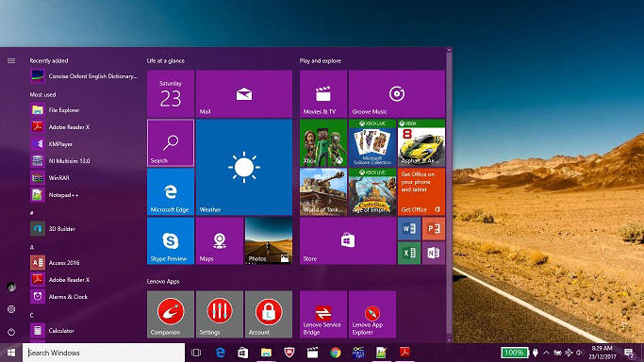Click the letter C group header
Screen dimensions: 644x362
click(x=32, y=315)
